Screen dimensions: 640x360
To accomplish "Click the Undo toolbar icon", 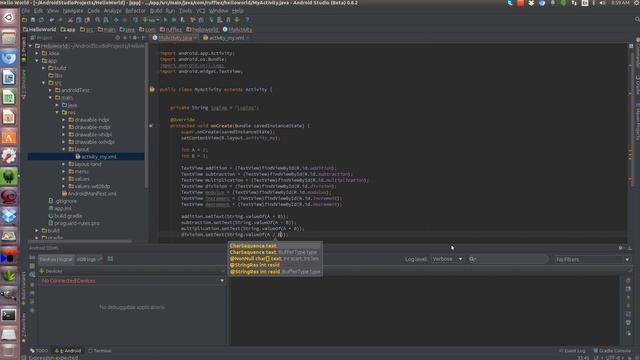I will pos(52,20).
